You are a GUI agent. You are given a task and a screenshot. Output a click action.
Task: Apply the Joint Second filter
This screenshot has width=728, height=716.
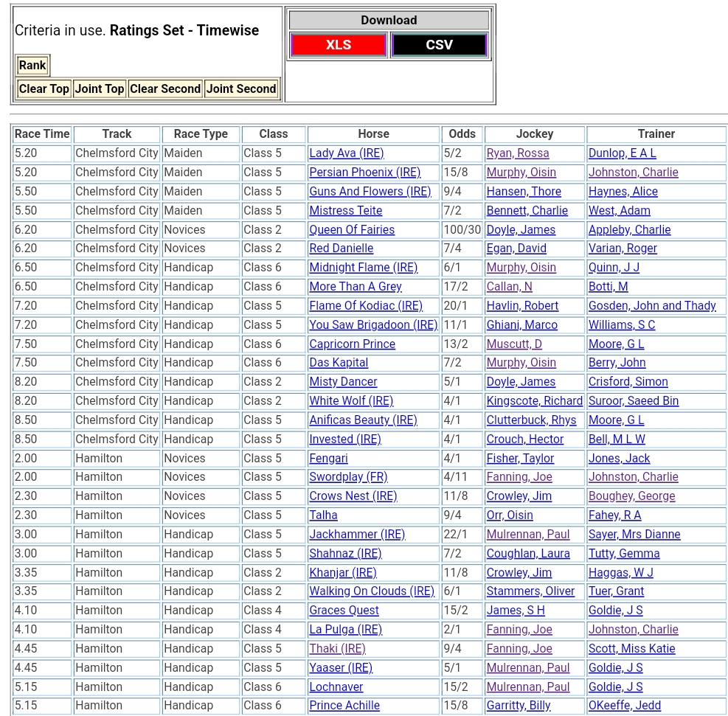241,88
